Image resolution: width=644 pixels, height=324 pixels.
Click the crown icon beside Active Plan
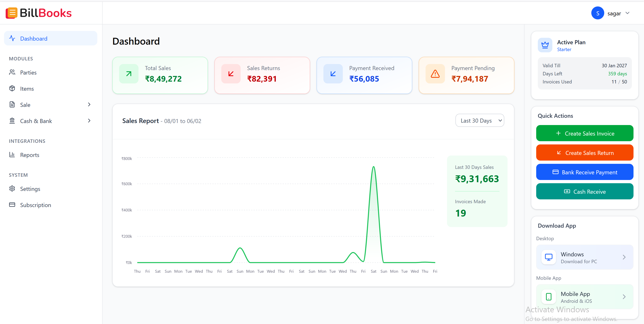point(545,45)
